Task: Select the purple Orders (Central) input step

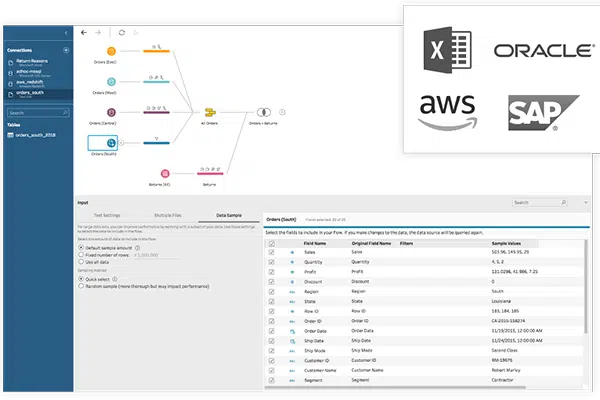Action: (111, 112)
